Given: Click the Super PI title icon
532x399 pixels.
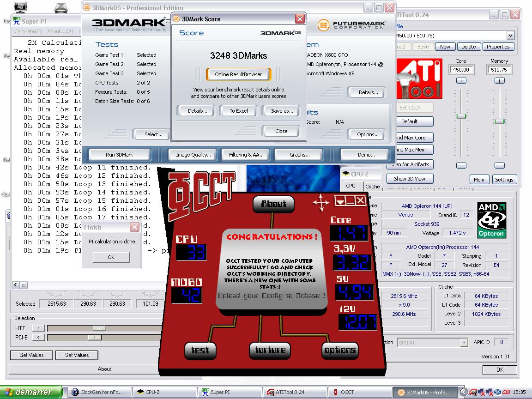Looking at the screenshot, I should tap(16, 21).
